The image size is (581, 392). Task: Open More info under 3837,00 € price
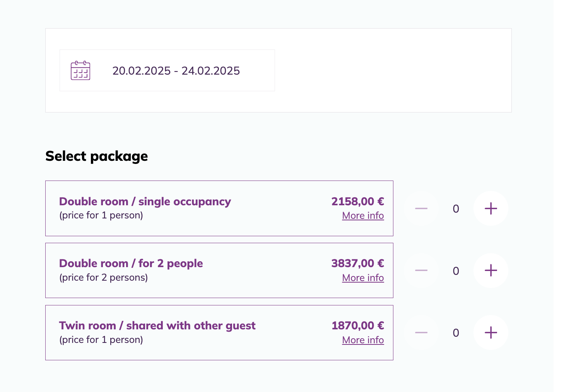363,278
